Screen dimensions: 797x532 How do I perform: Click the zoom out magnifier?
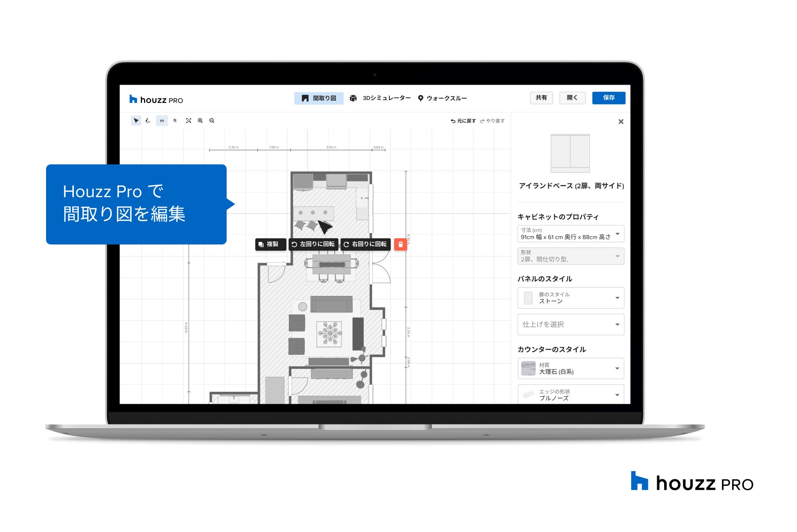[x=212, y=121]
